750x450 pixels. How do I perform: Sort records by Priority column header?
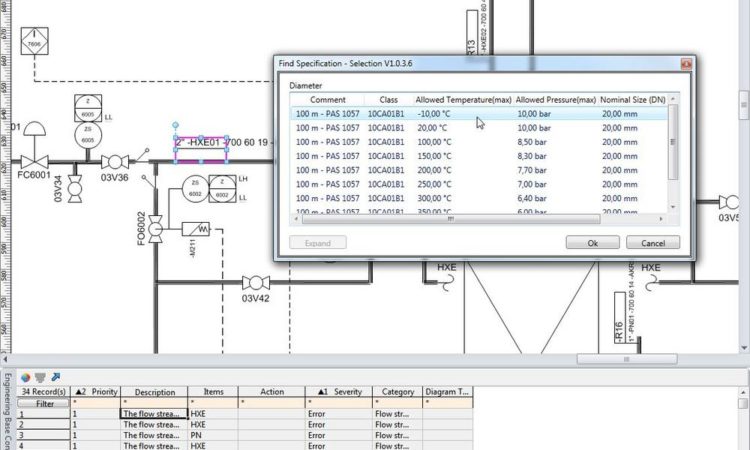(x=97, y=392)
